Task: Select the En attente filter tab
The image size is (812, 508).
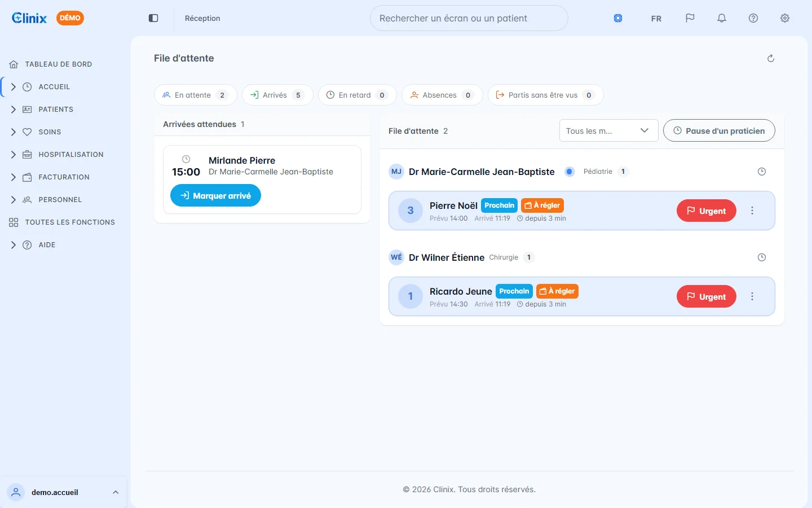Action: coord(195,95)
